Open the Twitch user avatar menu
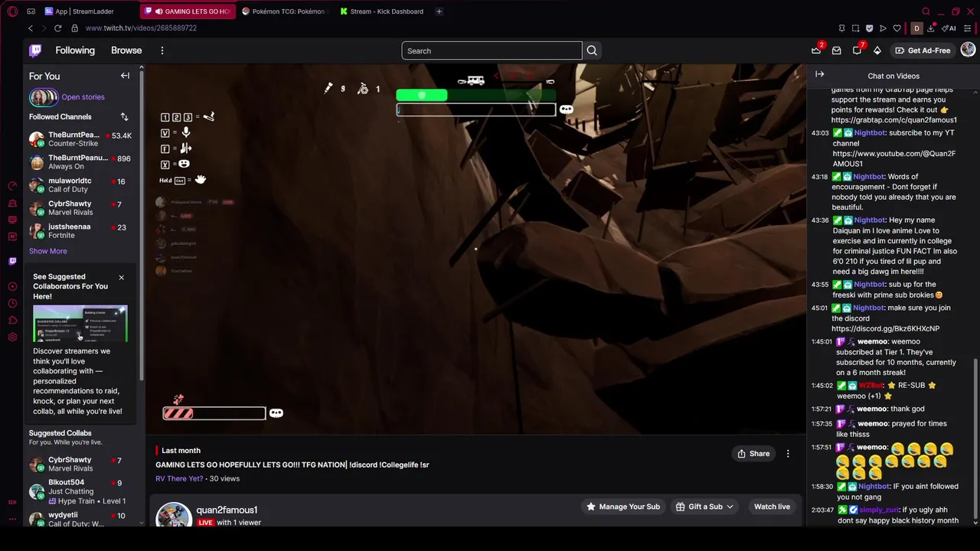This screenshot has height=551, width=980. (x=968, y=50)
